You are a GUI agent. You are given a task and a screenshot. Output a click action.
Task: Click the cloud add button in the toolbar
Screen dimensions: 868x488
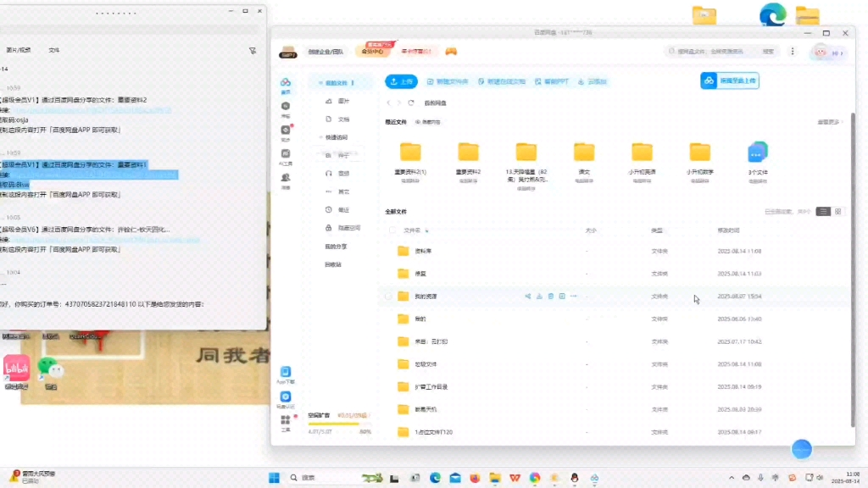coord(592,81)
